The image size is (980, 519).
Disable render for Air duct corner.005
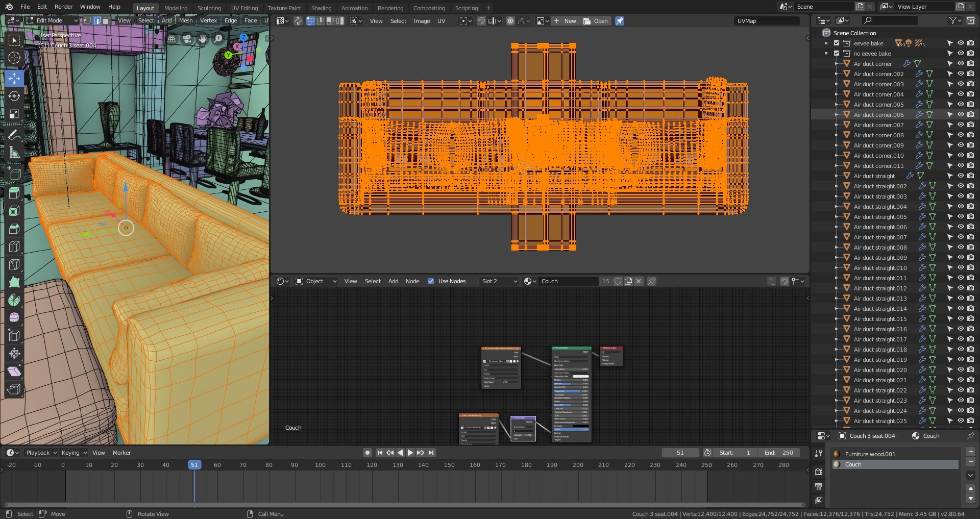click(970, 105)
